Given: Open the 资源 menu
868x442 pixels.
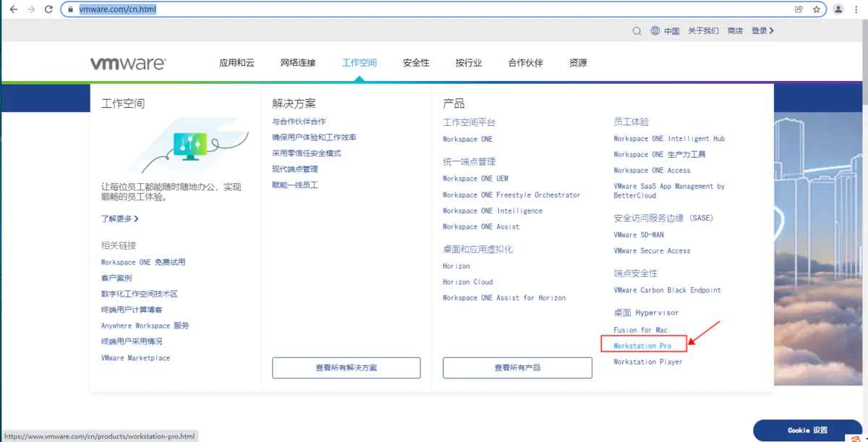Looking at the screenshot, I should [x=578, y=63].
